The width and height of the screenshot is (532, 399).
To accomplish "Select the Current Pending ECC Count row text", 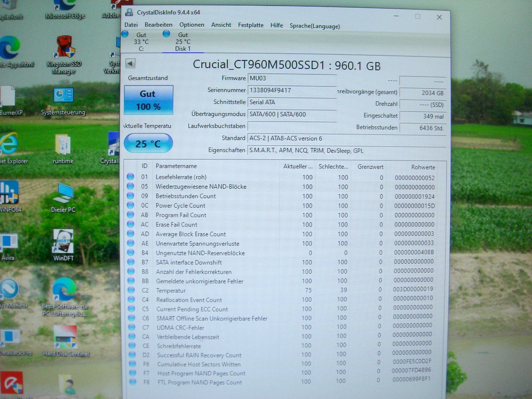I will click(x=192, y=309).
